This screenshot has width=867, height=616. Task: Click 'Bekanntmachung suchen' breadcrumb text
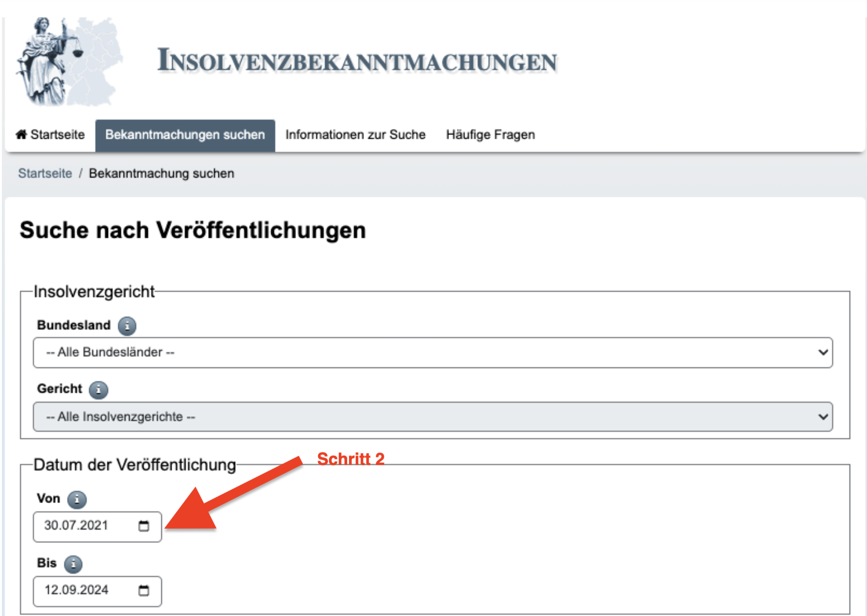coord(161,173)
